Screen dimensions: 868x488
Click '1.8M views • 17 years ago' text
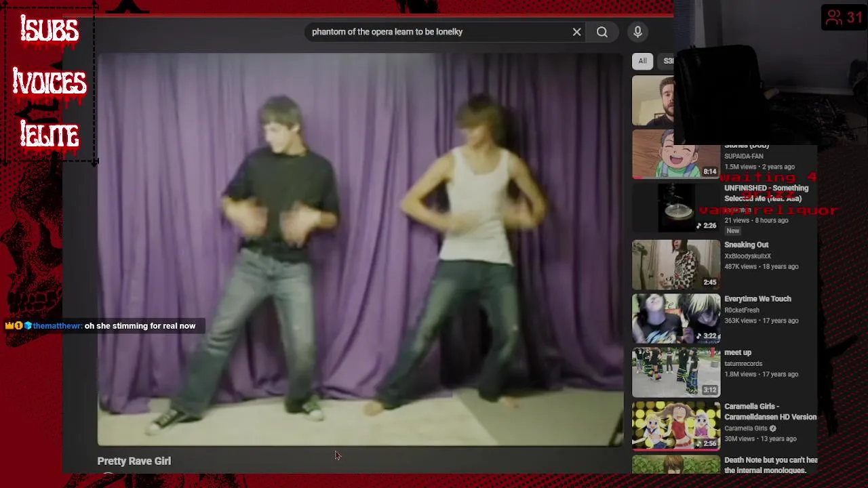(x=761, y=374)
